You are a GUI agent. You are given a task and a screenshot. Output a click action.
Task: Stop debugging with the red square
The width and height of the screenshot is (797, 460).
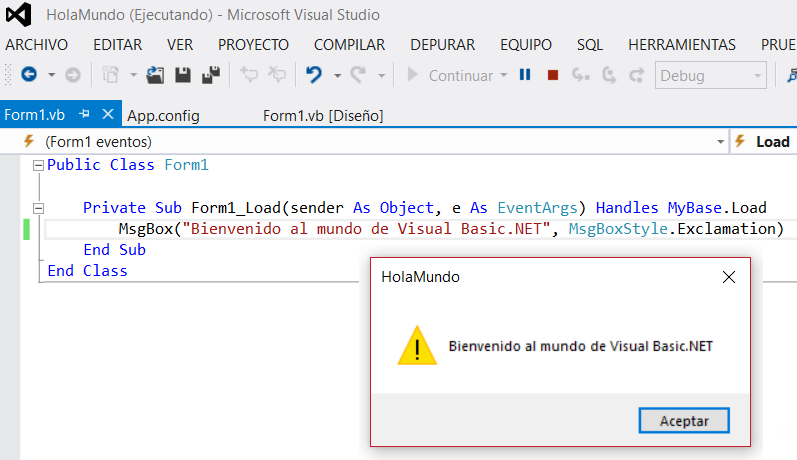(553, 75)
